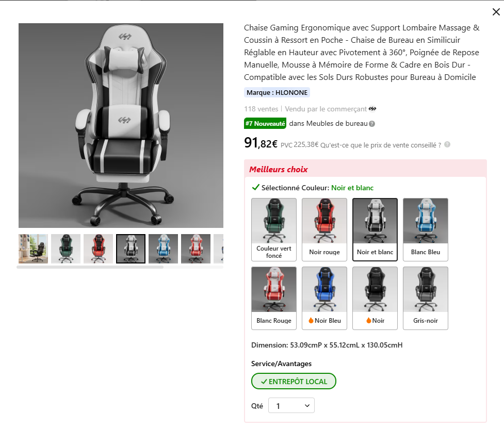Open 'Qu'est-ce que le prix de vente conseillé ?' link

381,145
